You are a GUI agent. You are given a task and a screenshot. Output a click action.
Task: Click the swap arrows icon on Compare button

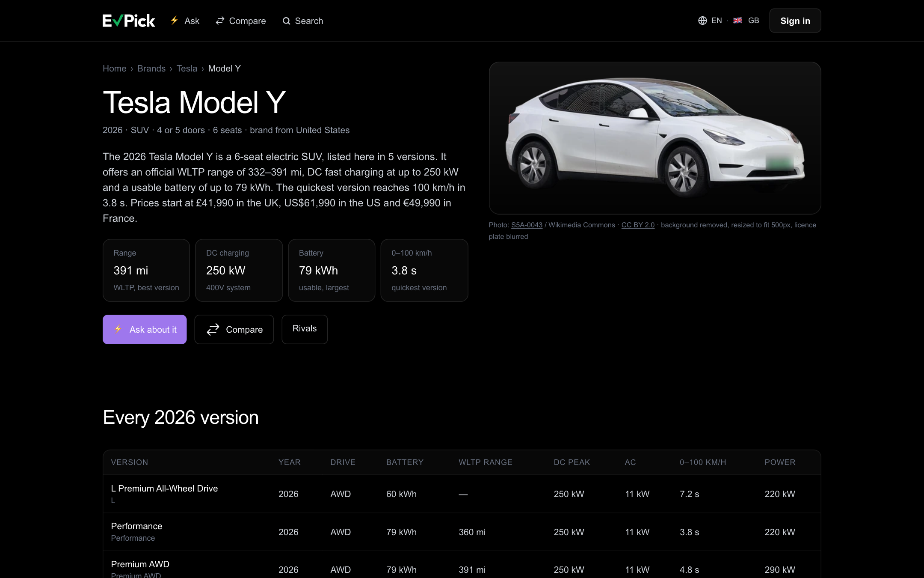click(x=213, y=329)
